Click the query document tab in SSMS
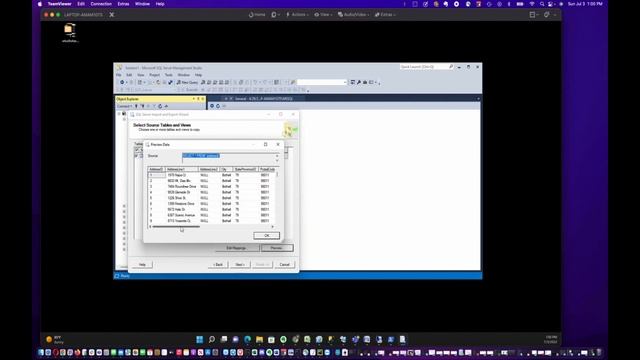Image resolution: width=640 pixels, height=360 pixels. tap(263, 99)
